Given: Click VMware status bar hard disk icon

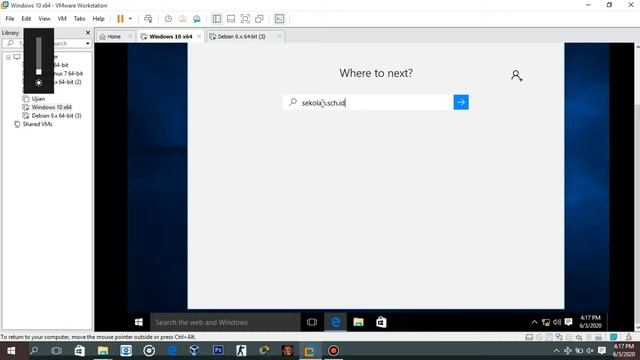Looking at the screenshot, I should [x=529, y=337].
